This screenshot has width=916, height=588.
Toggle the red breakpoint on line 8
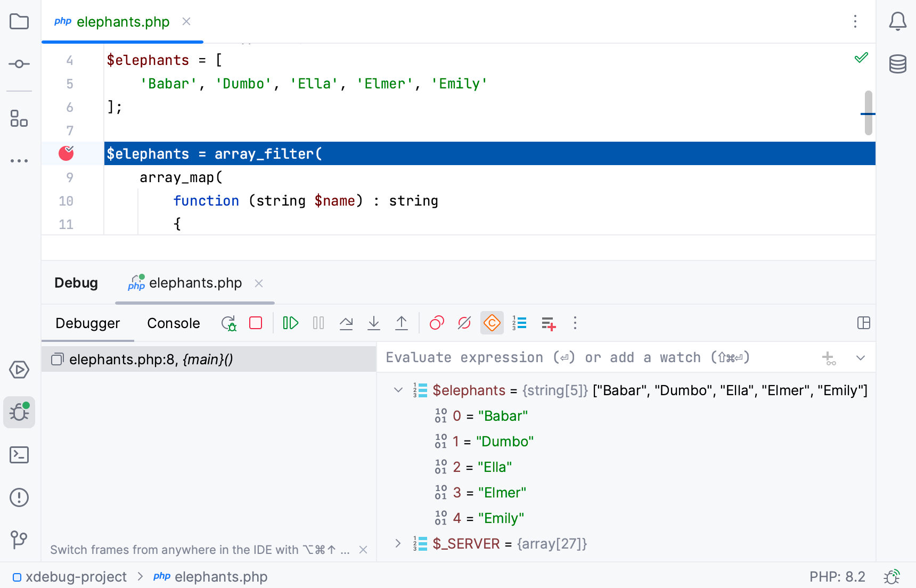point(66,153)
